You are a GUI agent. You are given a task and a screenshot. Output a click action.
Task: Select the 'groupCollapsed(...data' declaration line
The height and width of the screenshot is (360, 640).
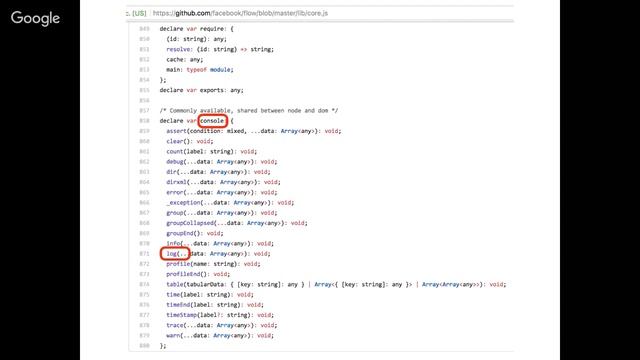click(237, 223)
